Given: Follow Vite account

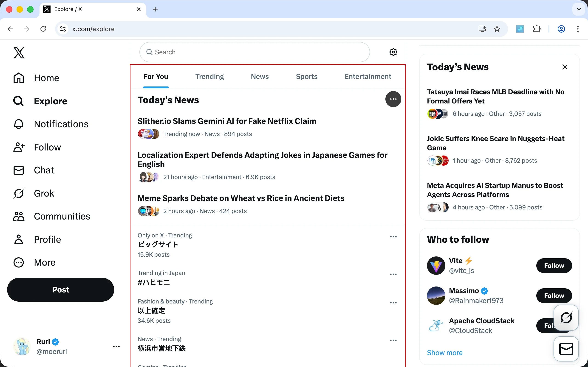Looking at the screenshot, I should pyautogui.click(x=554, y=266).
